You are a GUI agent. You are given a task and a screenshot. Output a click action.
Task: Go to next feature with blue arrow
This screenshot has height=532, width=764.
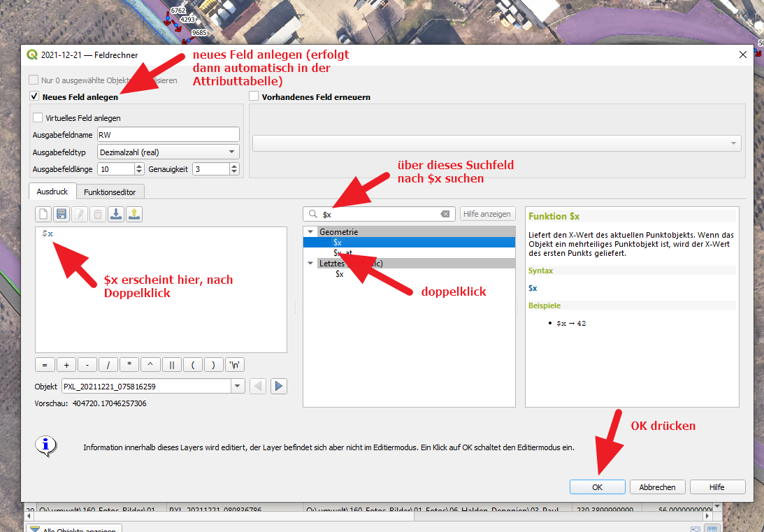click(x=279, y=386)
